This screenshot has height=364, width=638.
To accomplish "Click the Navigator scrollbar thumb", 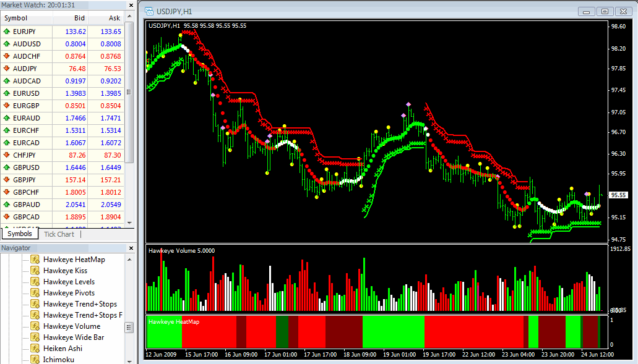I will coord(129,328).
